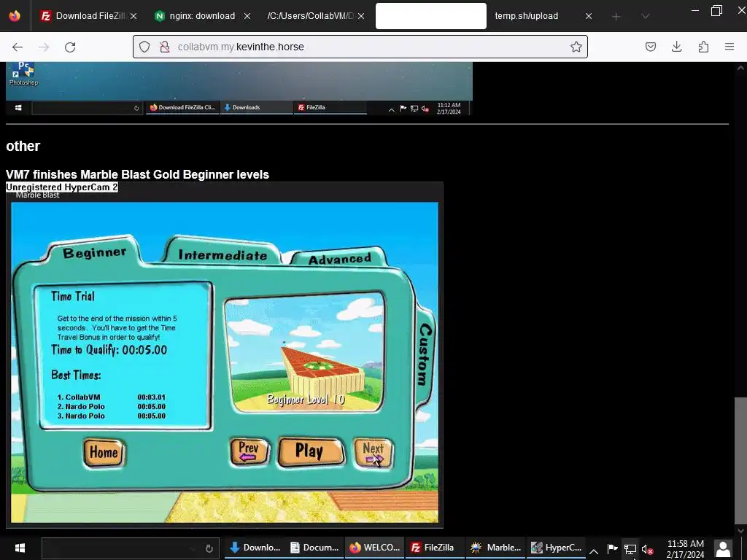Screen dimensions: 747x560
Task: Click the network tray icon
Action: pos(630,550)
